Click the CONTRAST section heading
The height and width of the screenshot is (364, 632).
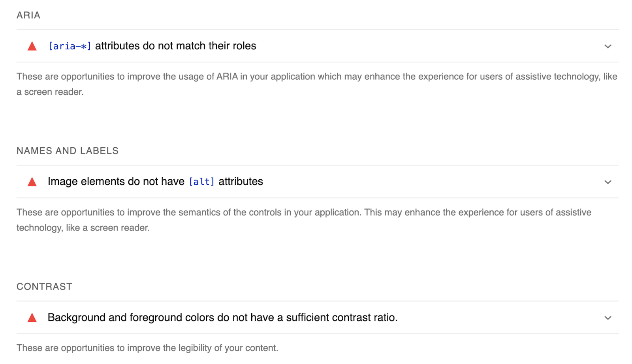click(x=44, y=287)
